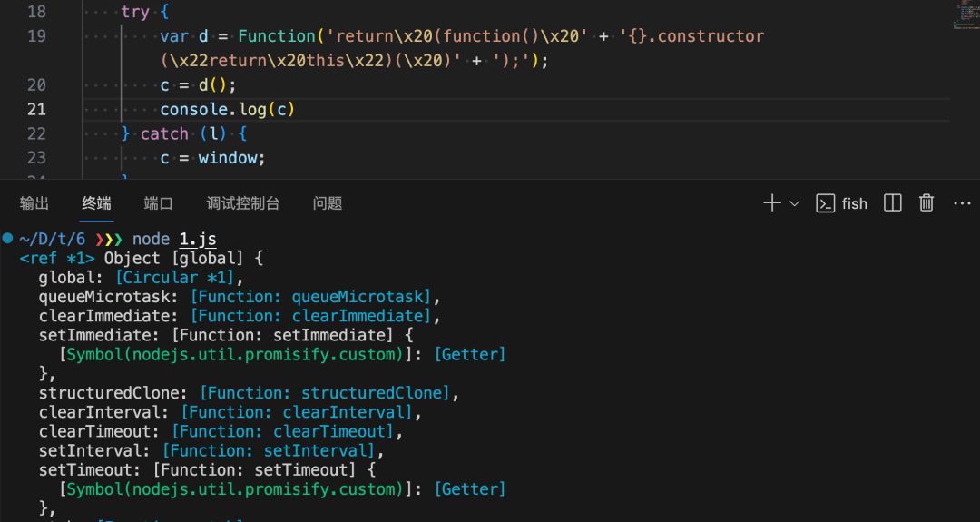The height and width of the screenshot is (522, 980).
Task: Click the code minimap in the editor corner
Action: coord(965,15)
